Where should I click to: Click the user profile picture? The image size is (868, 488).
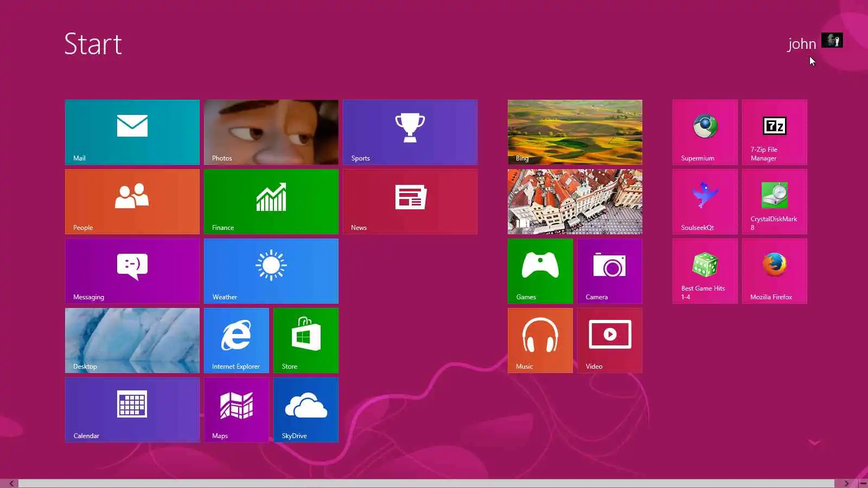coord(832,40)
